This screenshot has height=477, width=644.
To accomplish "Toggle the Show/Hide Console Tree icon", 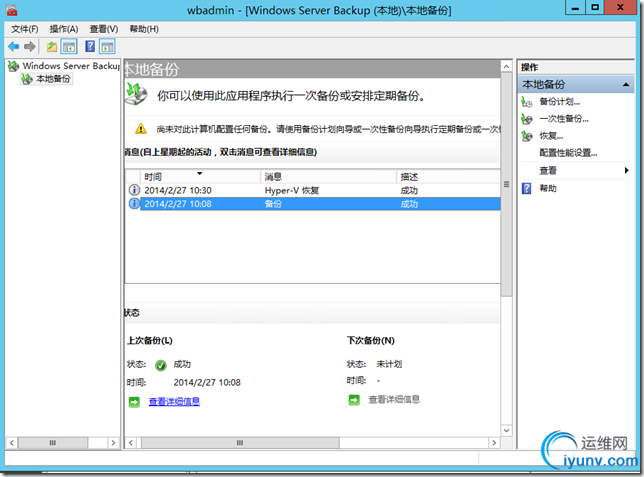I will click(69, 46).
